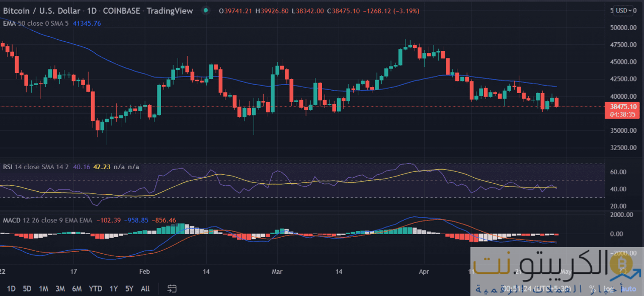Screen dimensions: 644x296
Task: Click the green market status dot
Action: [x=205, y=11]
